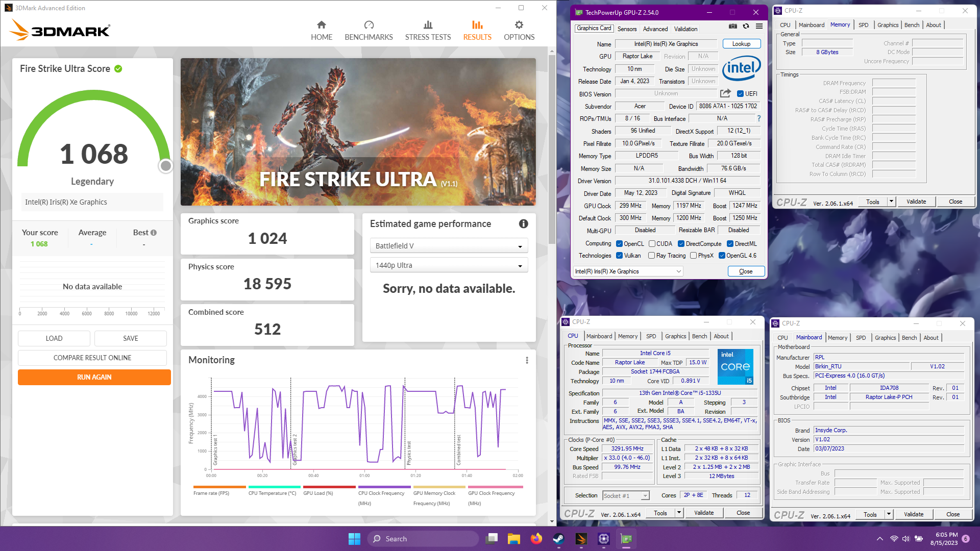Click the orange Frame rate legend bar

pyautogui.click(x=219, y=487)
